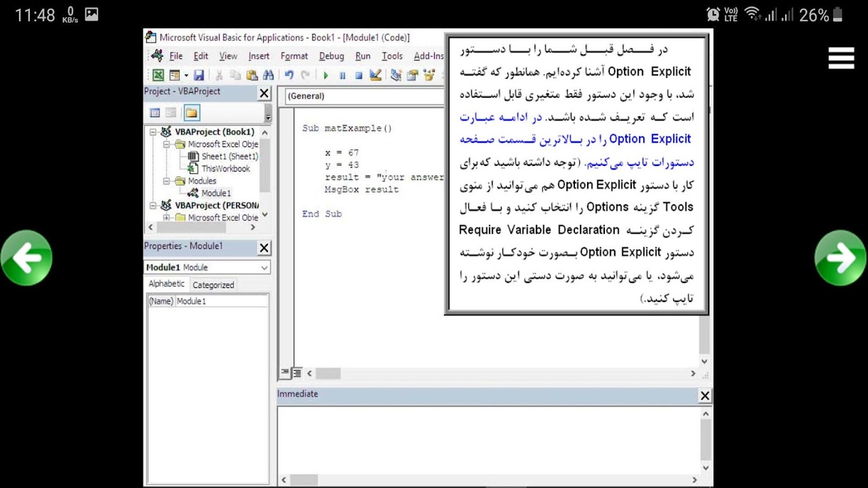
Task: Click the Undo arrow icon
Action: (x=289, y=76)
